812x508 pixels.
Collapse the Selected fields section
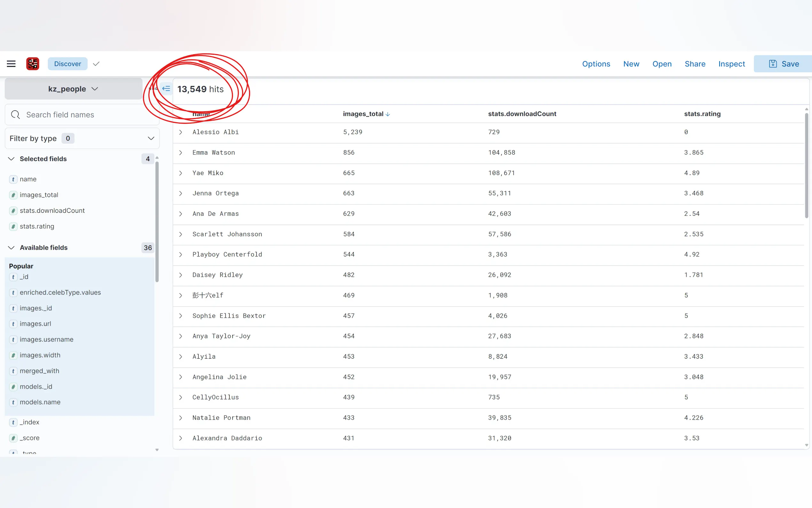(x=12, y=159)
